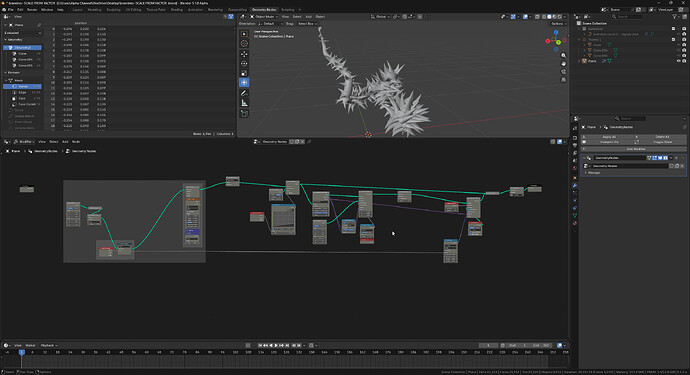Select the Cursor tool in viewport toolbar
This screenshot has height=375, width=690.
pyautogui.click(x=244, y=43)
